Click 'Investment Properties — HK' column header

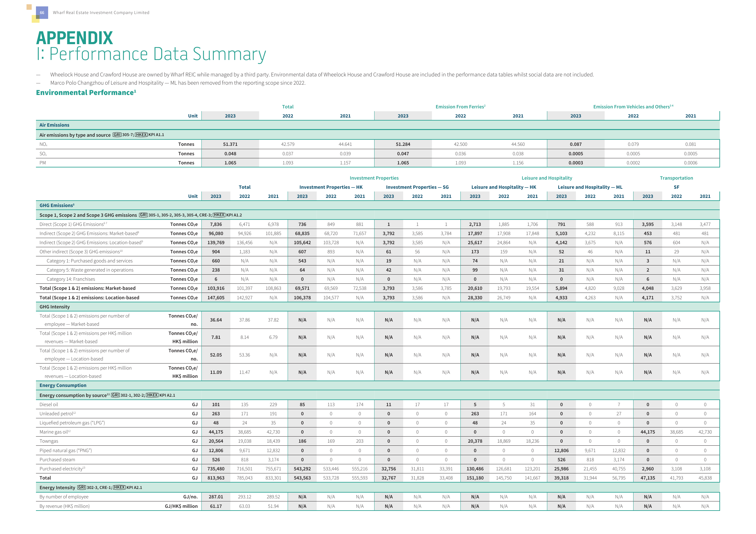(x=331, y=187)
